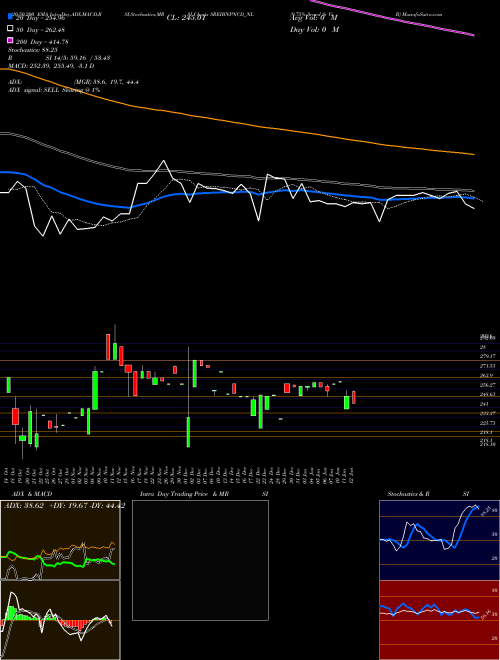
Task: Click the last red candlestick on the chart
Action: coord(354,398)
